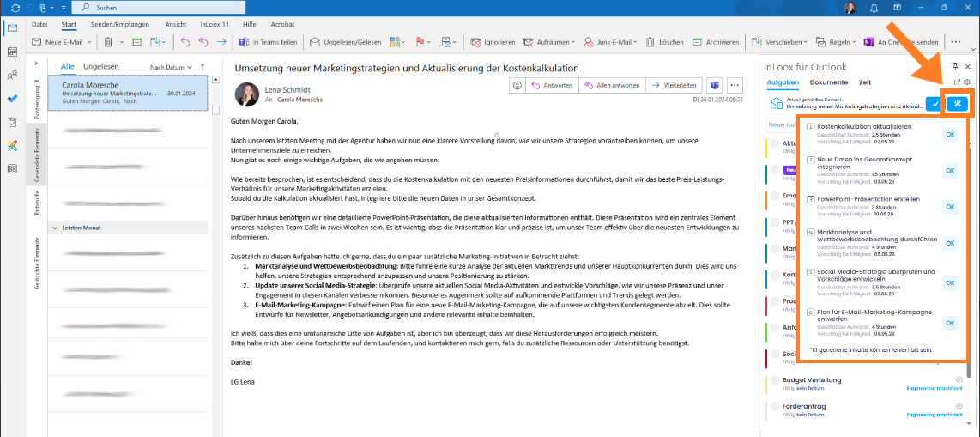The image size is (980, 437).
Task: Open the Categorize colored squares dropdown
Action: [397, 42]
